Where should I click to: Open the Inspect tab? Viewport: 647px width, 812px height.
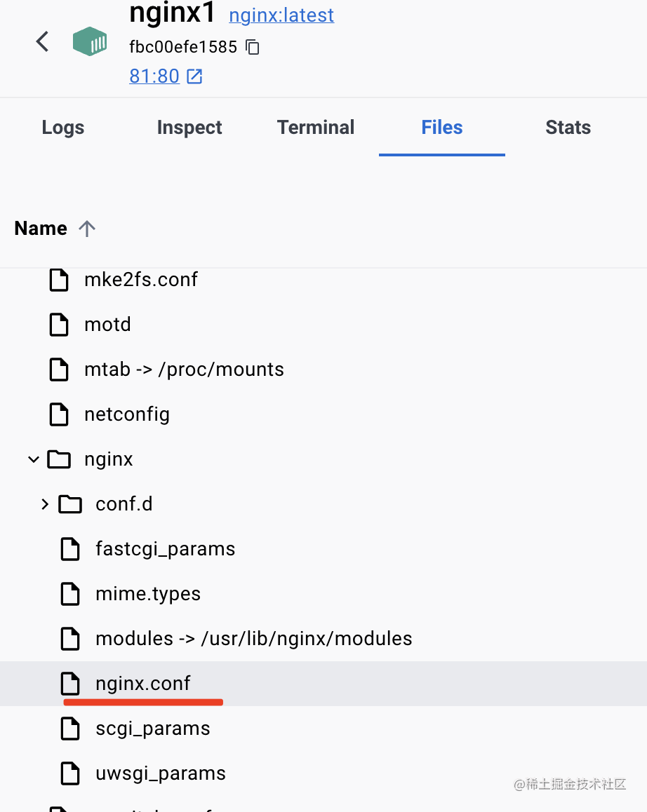tap(189, 128)
